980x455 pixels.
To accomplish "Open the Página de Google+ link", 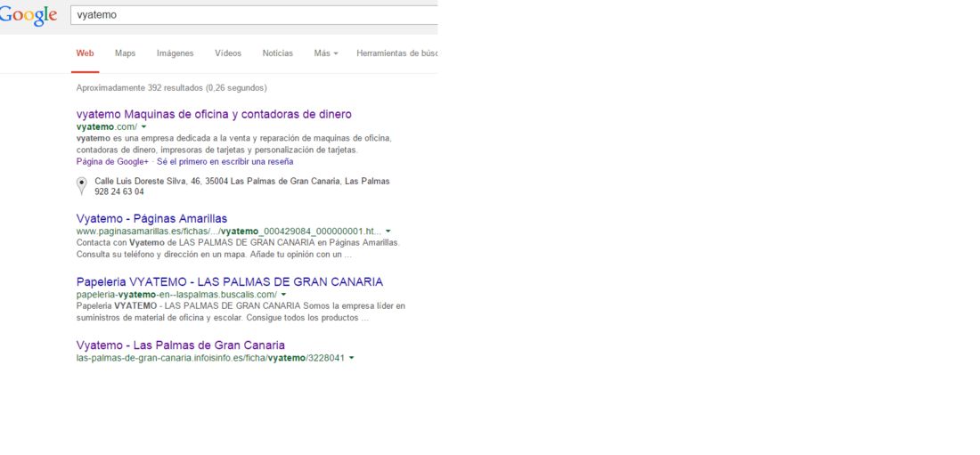I will 112,161.
